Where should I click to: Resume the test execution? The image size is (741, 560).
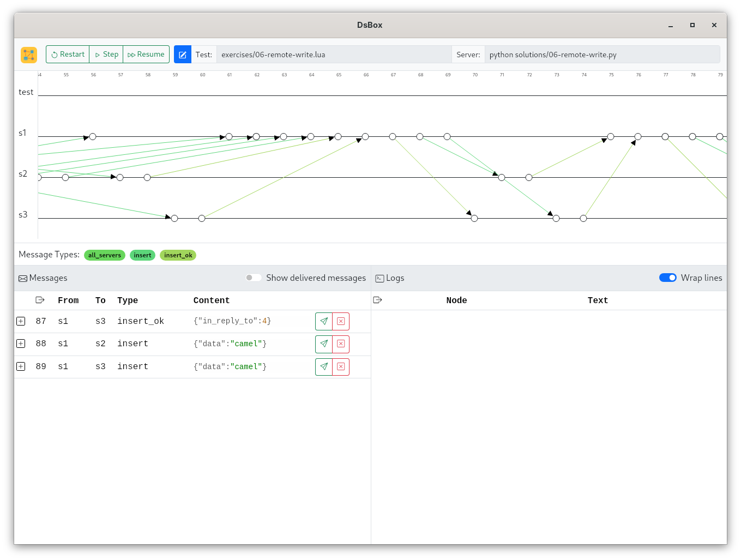click(146, 55)
